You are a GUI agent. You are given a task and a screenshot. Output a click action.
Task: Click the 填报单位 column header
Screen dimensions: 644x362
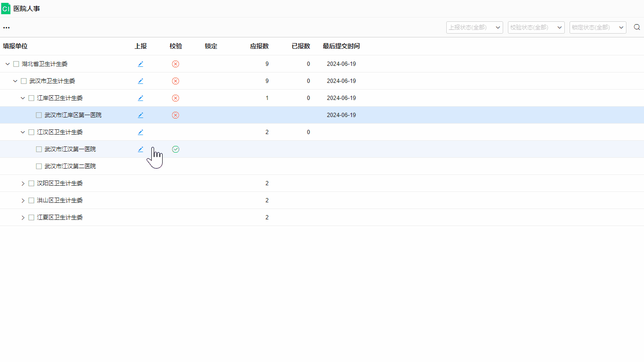click(x=15, y=46)
